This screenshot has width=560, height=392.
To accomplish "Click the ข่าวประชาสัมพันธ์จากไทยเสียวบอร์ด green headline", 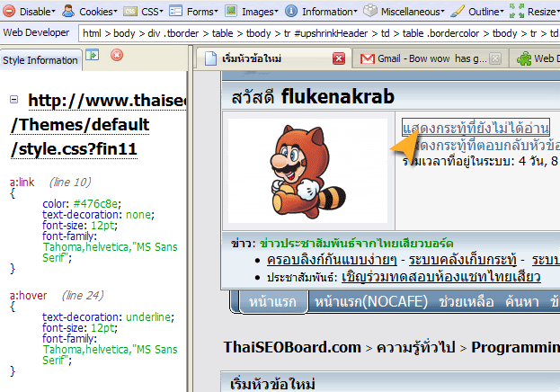I will pos(357,244).
